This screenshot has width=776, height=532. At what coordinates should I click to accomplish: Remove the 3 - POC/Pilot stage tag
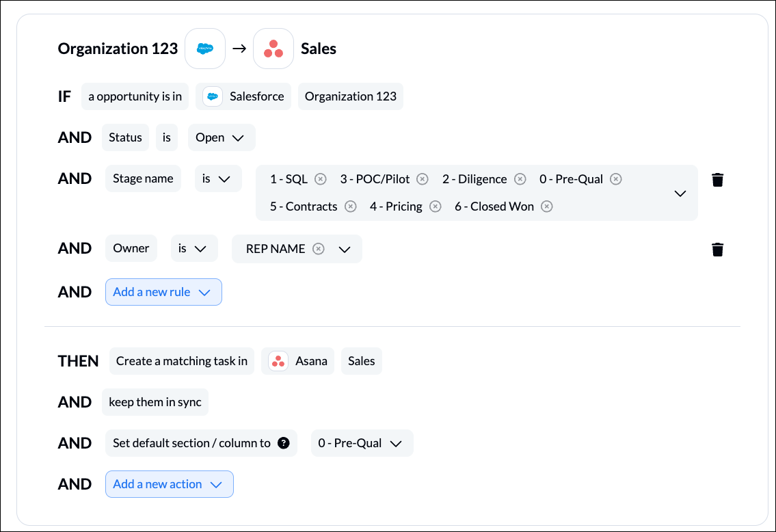(422, 179)
